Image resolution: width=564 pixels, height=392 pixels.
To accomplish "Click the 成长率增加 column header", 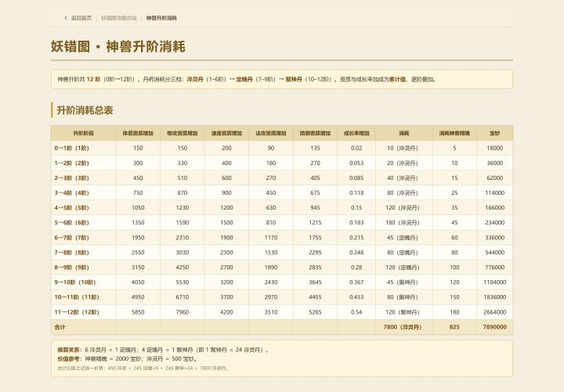I will [x=356, y=133].
